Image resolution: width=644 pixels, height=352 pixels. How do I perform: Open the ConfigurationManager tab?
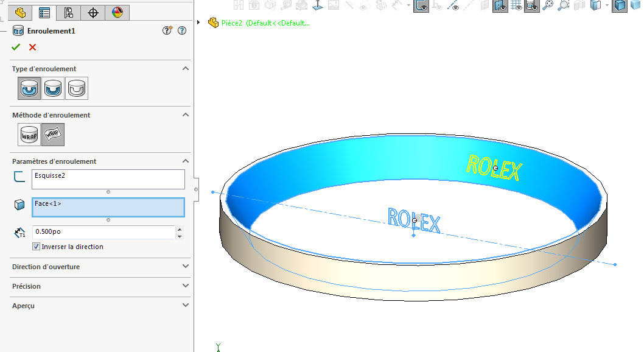click(69, 13)
